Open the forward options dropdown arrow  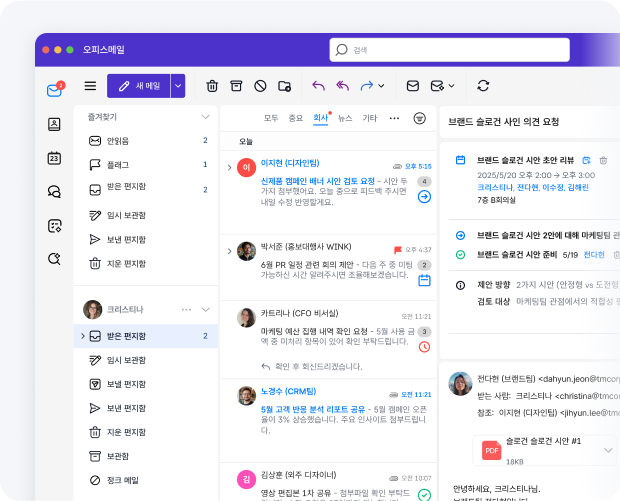tap(381, 86)
